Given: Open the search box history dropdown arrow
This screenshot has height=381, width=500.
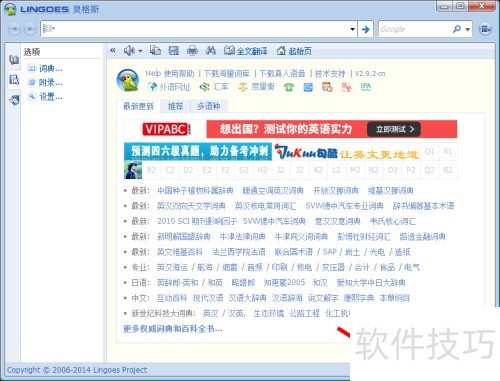Looking at the screenshot, I should point(352,29).
